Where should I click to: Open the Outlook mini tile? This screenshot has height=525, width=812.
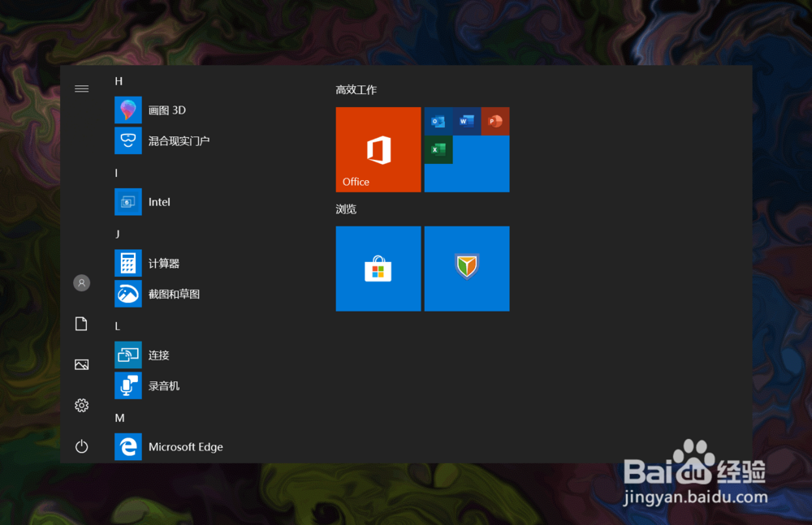438,121
